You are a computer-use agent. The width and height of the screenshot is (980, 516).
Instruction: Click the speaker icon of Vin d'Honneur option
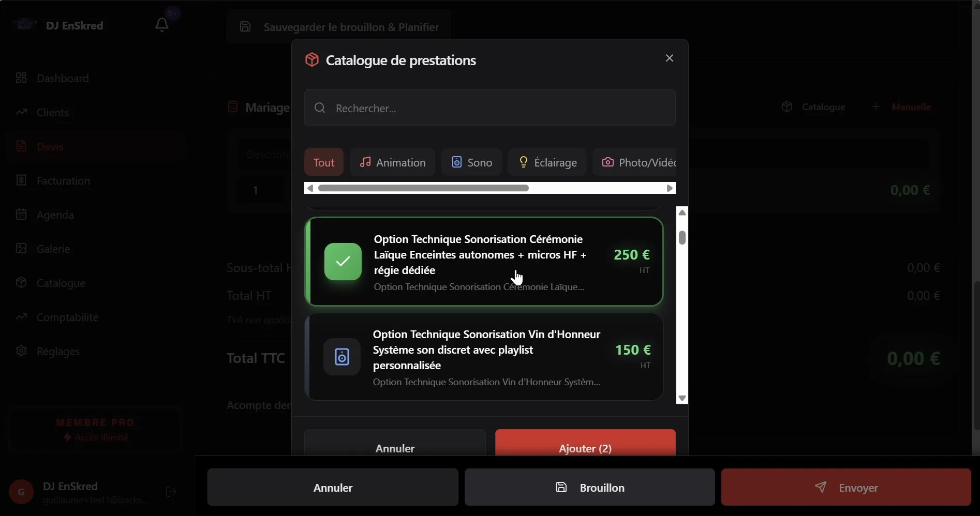342,357
